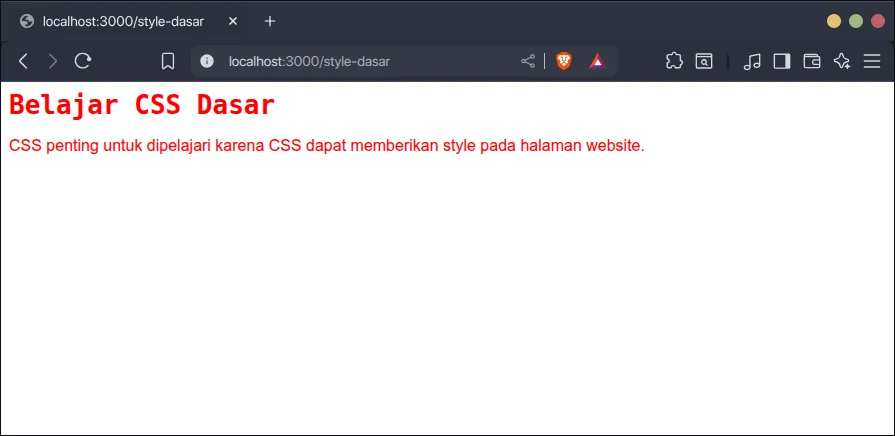Image resolution: width=895 pixels, height=436 pixels.
Task: View site information icon in address bar
Action: [207, 61]
